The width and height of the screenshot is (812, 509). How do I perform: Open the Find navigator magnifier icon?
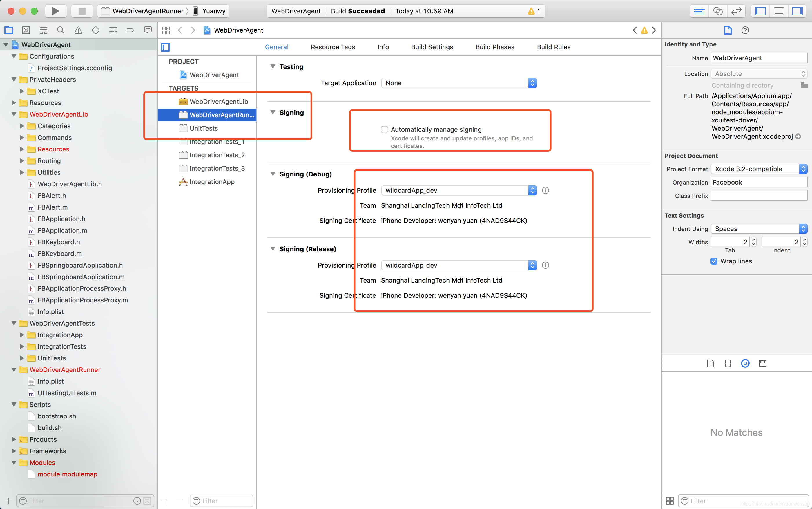tap(61, 30)
